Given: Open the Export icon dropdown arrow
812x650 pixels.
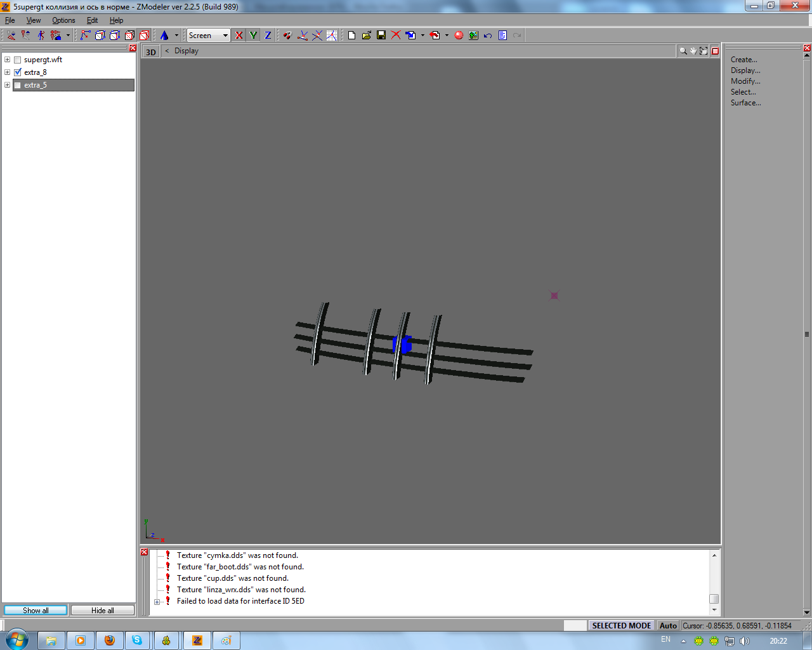Looking at the screenshot, I should 447,36.
